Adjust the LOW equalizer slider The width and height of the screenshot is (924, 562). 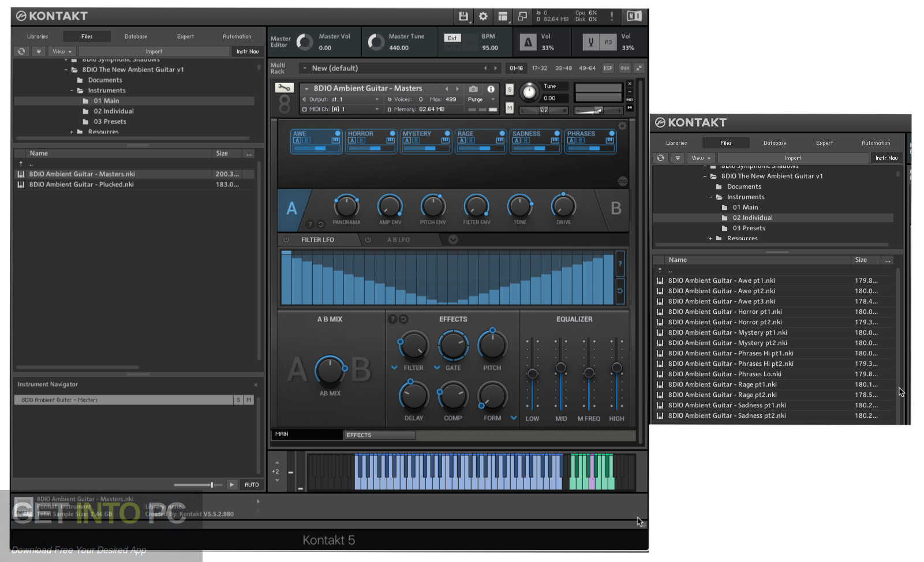532,374
